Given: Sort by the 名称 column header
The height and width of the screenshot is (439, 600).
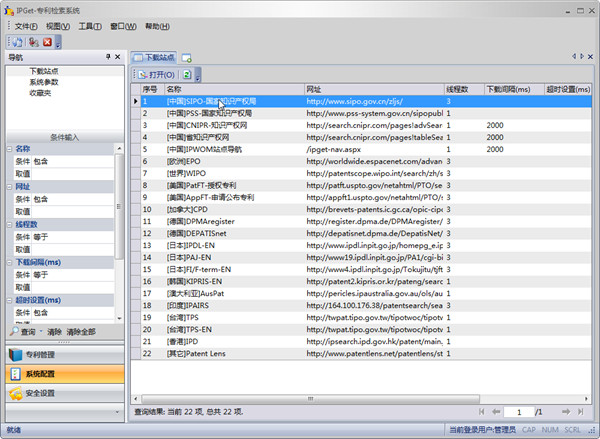Looking at the screenshot, I should (x=234, y=90).
